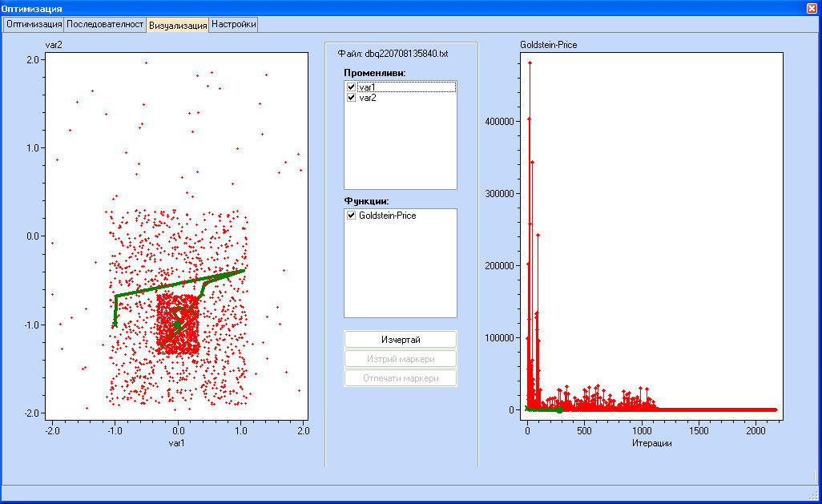
Task: Uncheck the var1 variable checkbox
Action: coord(351,87)
